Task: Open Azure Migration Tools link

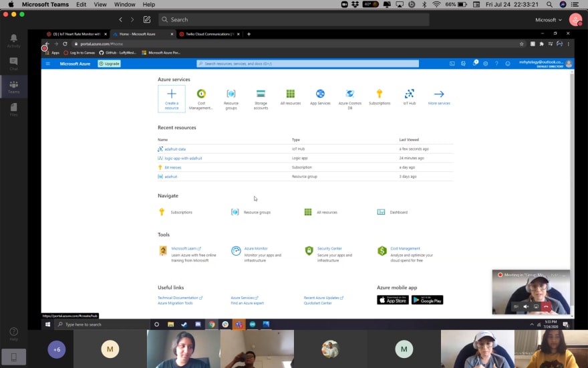Action: click(x=175, y=303)
